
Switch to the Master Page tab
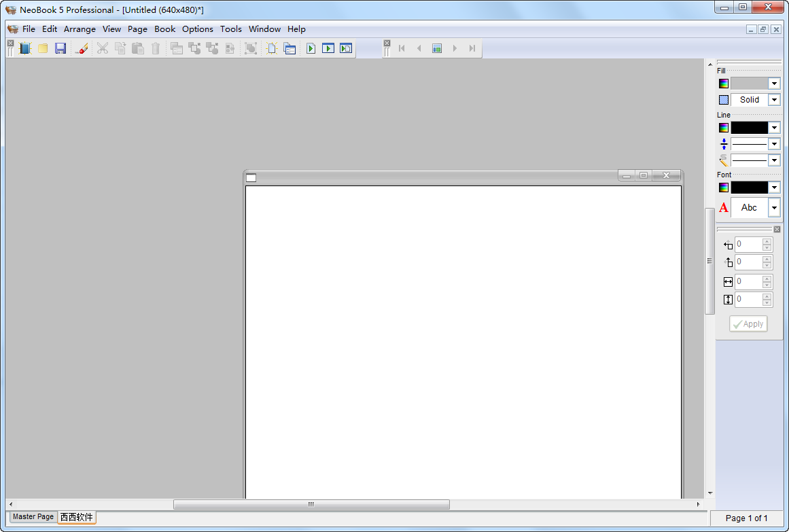point(32,516)
